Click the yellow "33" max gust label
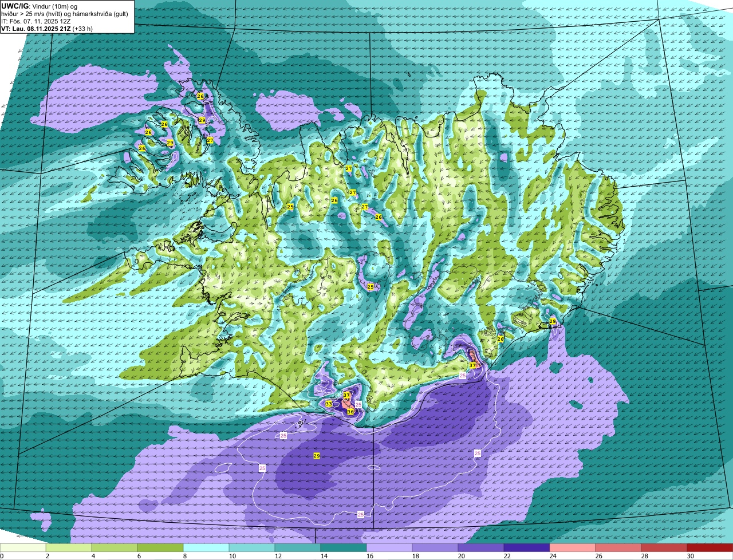 point(328,404)
